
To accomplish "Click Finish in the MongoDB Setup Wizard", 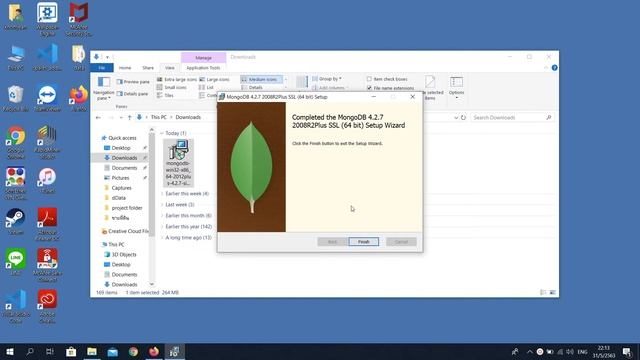I will [363, 242].
